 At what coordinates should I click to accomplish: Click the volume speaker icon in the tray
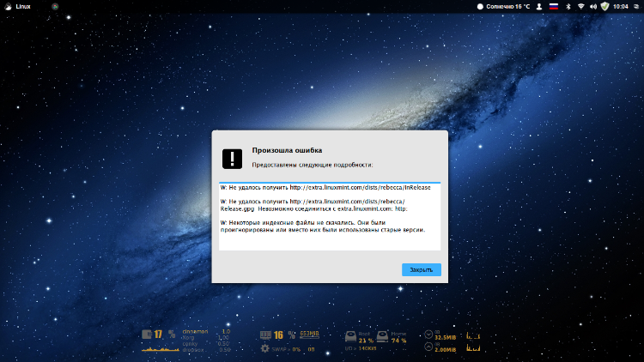point(592,6)
